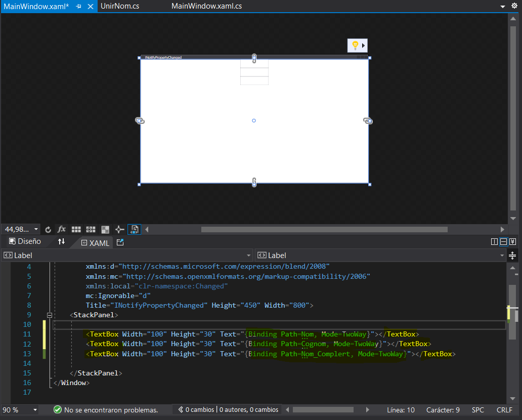The height and width of the screenshot is (420, 522).
Task: Collapse the pane with the chevron icon
Action: (x=513, y=242)
